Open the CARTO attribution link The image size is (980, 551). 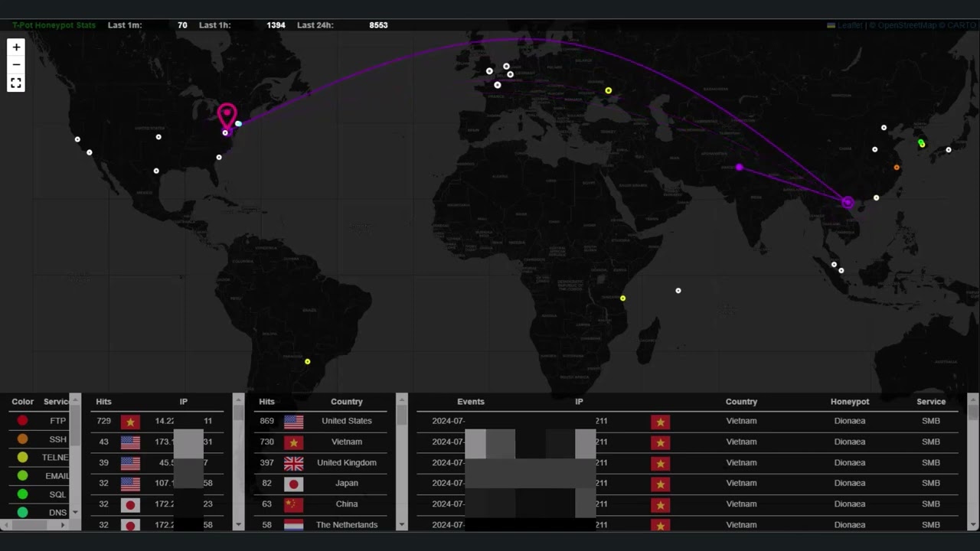click(962, 25)
